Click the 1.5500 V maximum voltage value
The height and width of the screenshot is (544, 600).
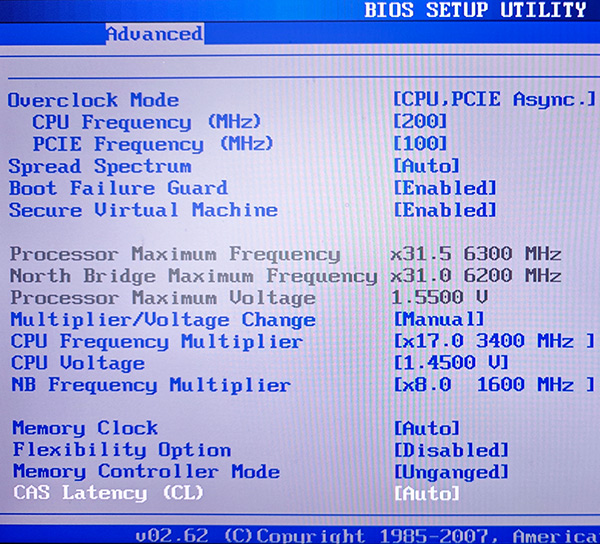tap(440, 297)
